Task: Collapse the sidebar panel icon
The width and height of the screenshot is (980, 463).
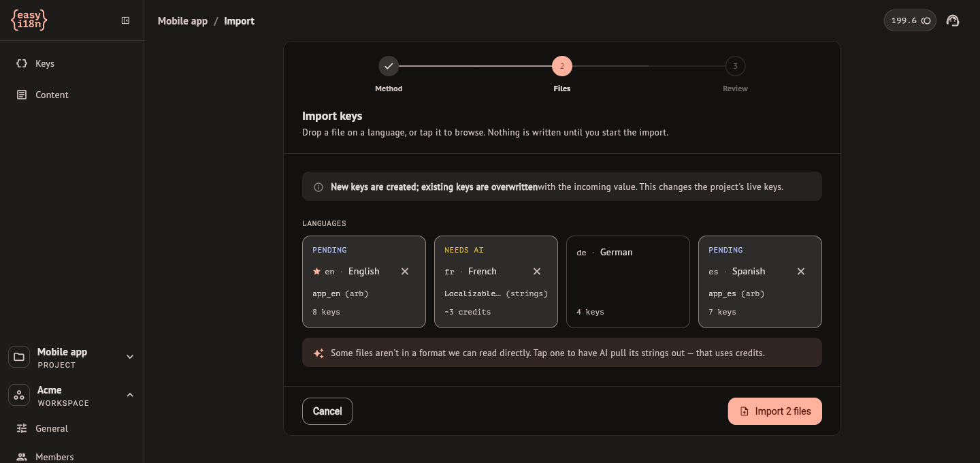Action: [125, 20]
